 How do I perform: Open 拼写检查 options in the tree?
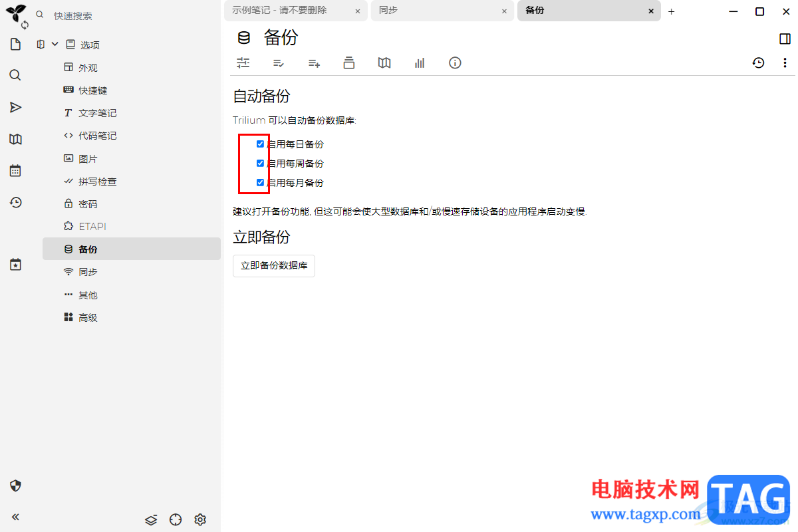[x=98, y=182]
